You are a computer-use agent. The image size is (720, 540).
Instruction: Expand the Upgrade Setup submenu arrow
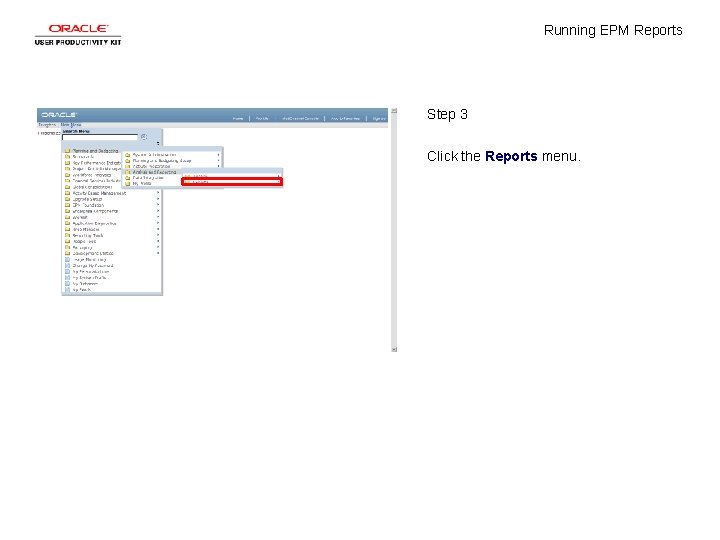[158, 199]
